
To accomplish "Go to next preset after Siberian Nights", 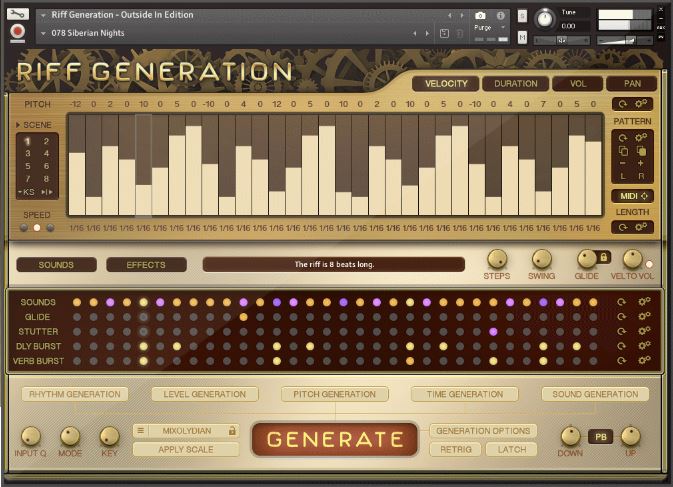I will (427, 33).
